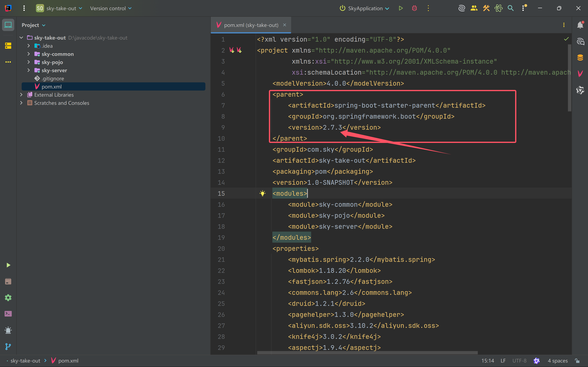This screenshot has height=367, width=588.
Task: Open the Notifications bell panel
Action: click(x=581, y=25)
